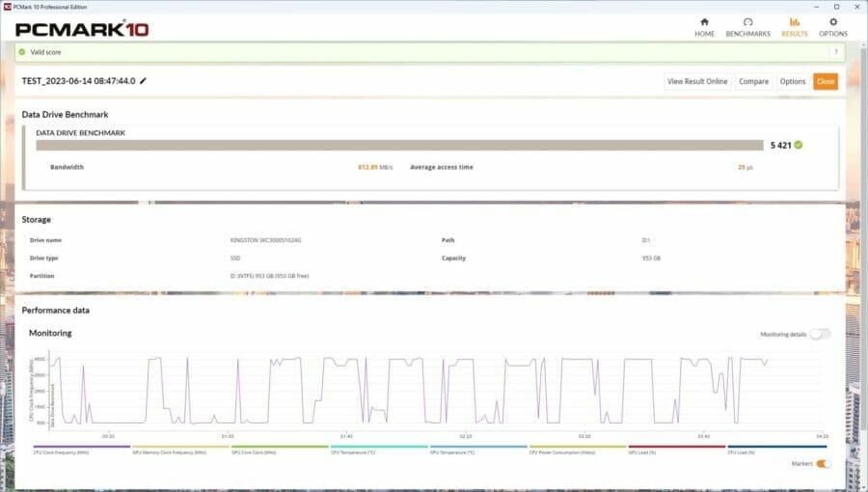Viewport: 868px width, 492px height.
Task: Click the result name TEST_2023-06-14 08:47:44.0
Action: (79, 81)
